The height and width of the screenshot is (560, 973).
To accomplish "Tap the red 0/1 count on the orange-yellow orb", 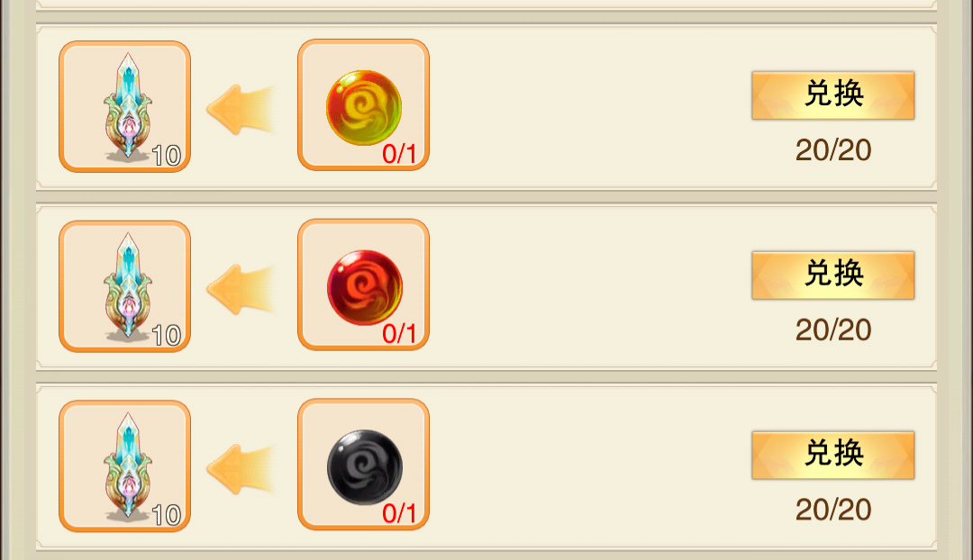I will 399,154.
